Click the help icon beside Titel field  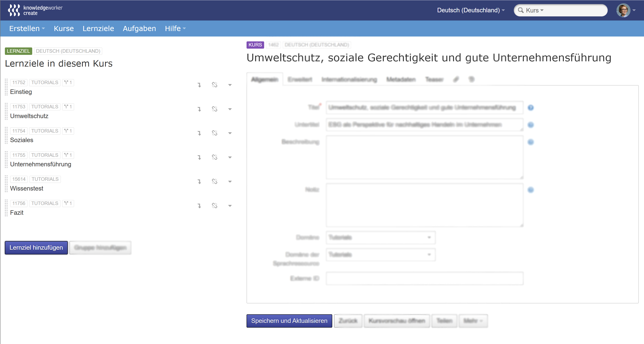pos(531,108)
